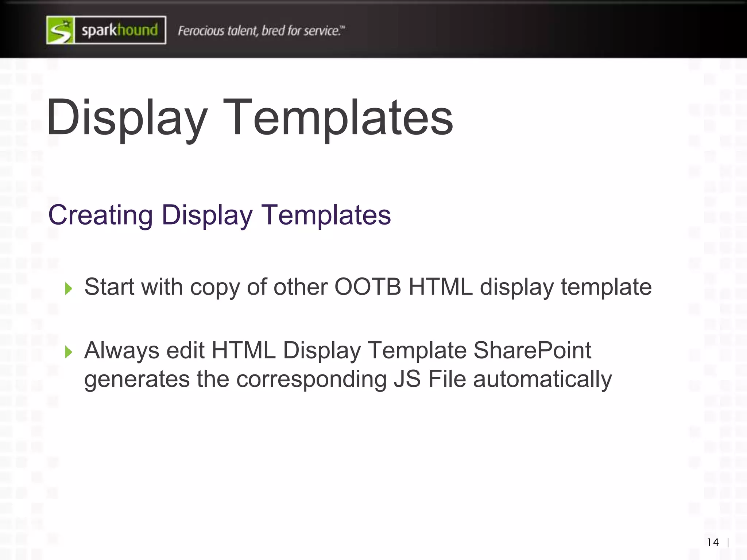The image size is (747, 560).
Task: Click the green bullet arrow before "Always edit HTML"
Action: point(69,352)
